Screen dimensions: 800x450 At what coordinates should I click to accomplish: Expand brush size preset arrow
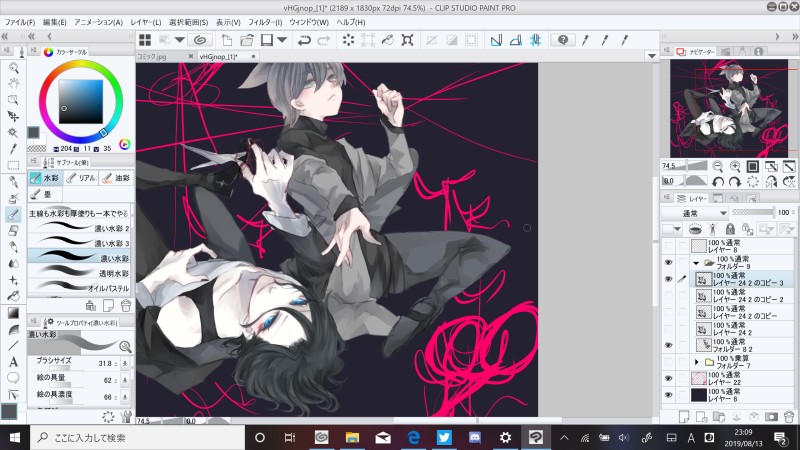click(125, 364)
